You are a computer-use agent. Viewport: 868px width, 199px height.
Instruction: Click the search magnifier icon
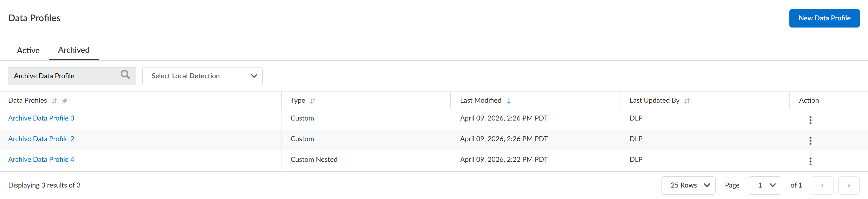click(125, 75)
